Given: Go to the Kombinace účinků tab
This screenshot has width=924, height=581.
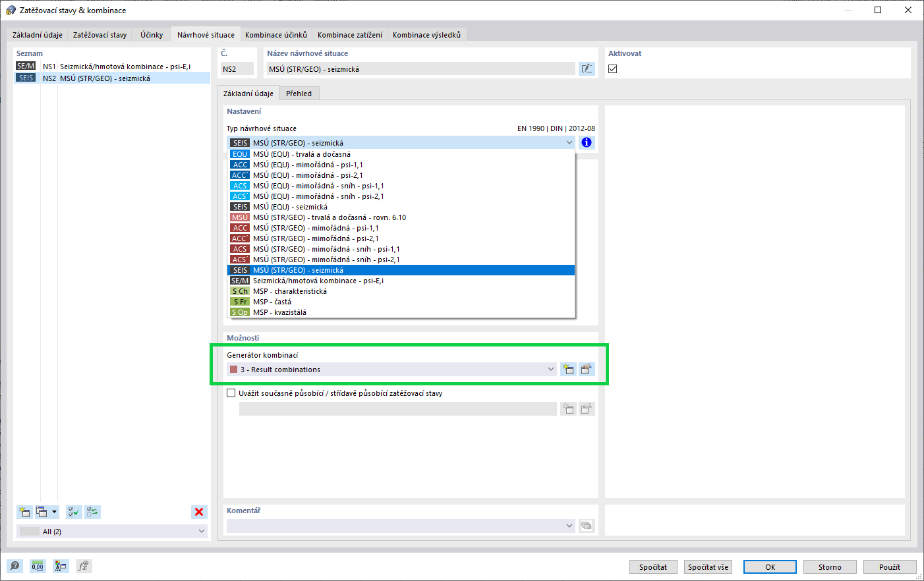Looking at the screenshot, I should point(276,35).
